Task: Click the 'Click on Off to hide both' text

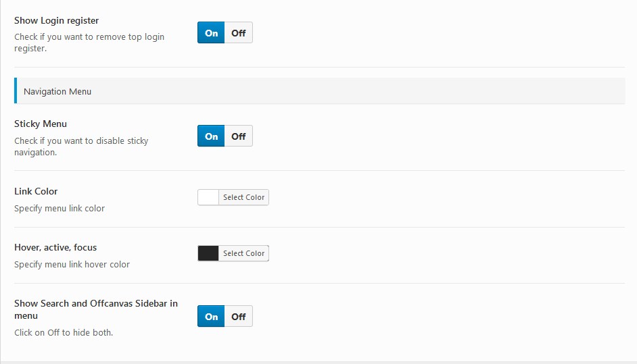Action: click(x=64, y=332)
